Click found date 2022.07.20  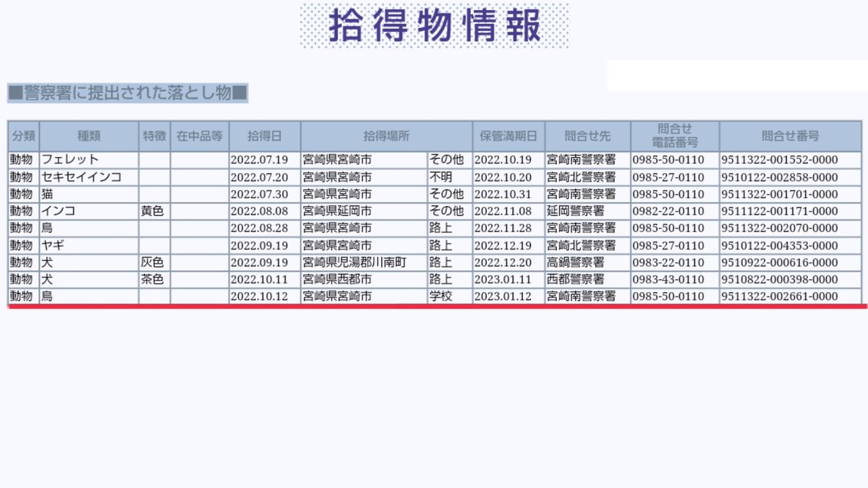265,177
